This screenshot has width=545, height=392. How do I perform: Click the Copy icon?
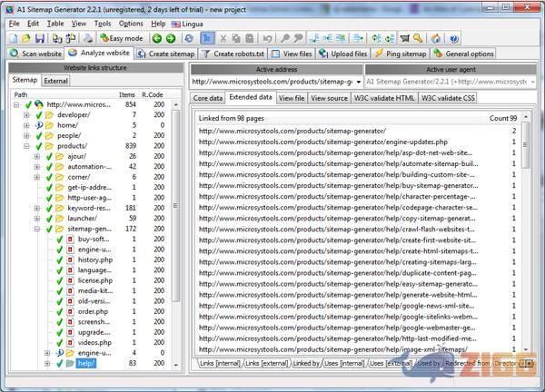[x=236, y=38]
